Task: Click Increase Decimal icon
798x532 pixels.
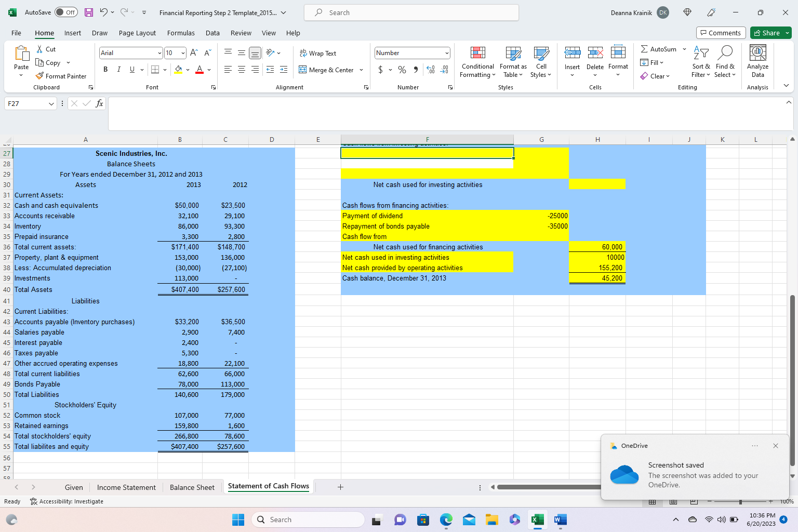Action: (431, 70)
